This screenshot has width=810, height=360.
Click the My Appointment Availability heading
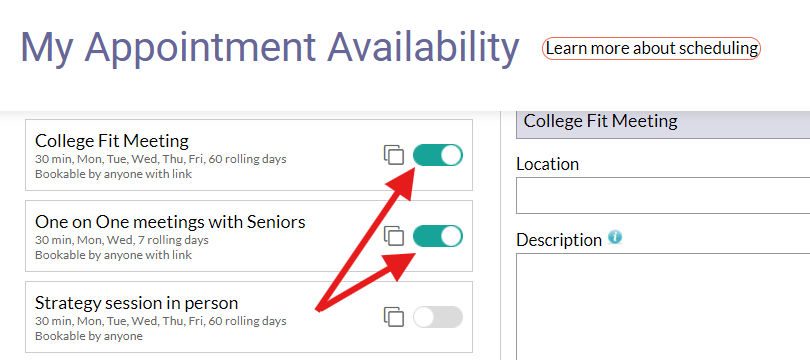pyautogui.click(x=270, y=48)
